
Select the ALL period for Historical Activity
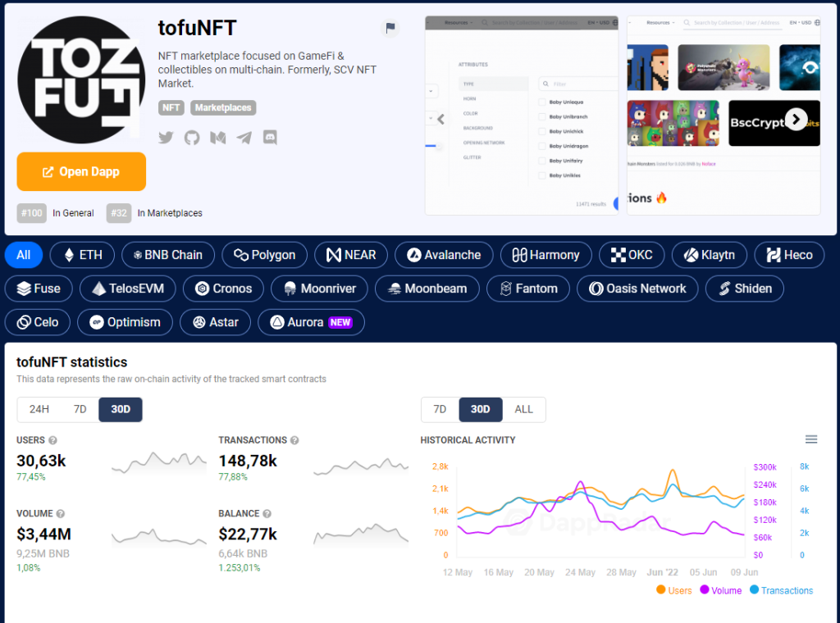[x=523, y=409]
